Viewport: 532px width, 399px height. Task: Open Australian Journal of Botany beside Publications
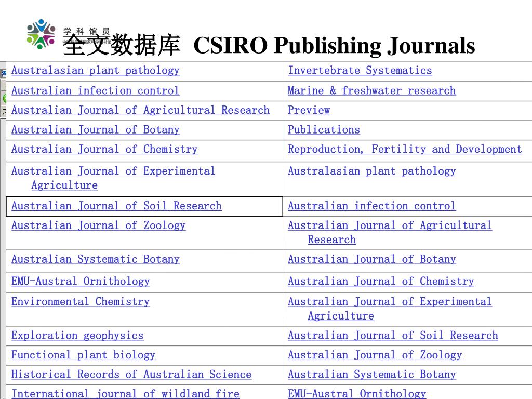(96, 129)
